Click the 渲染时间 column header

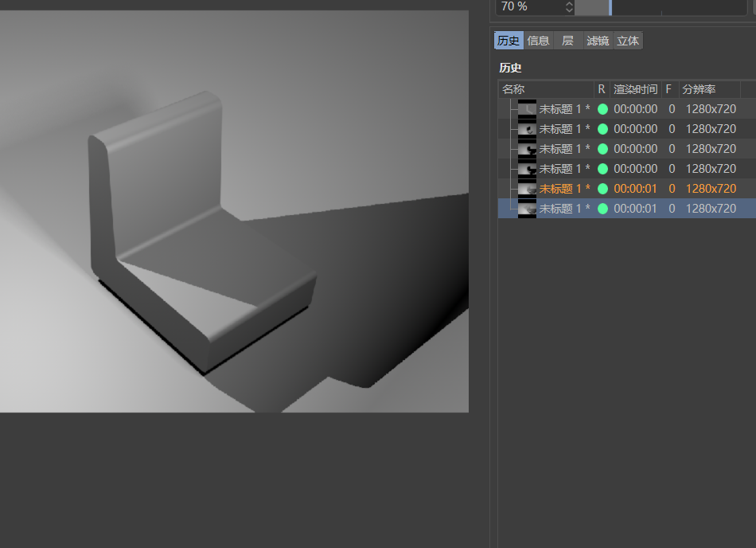click(x=635, y=89)
